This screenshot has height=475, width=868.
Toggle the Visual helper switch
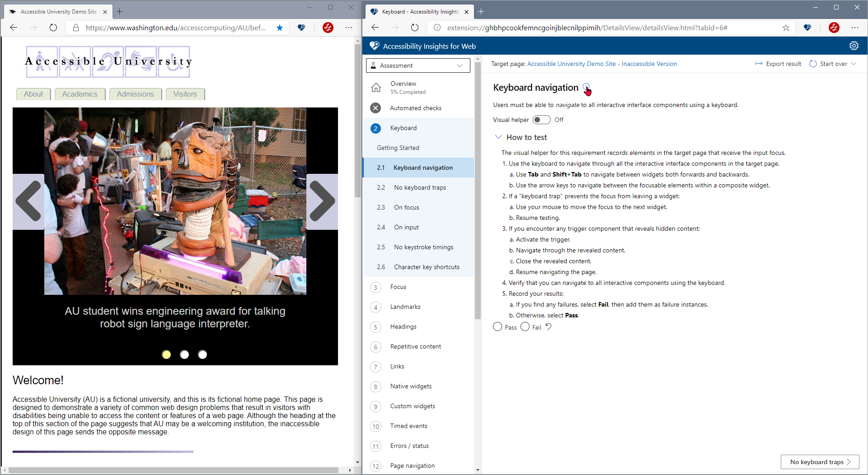(541, 120)
